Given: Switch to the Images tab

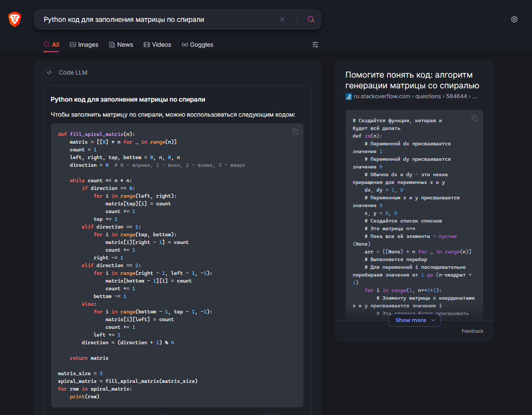Looking at the screenshot, I should tap(84, 45).
